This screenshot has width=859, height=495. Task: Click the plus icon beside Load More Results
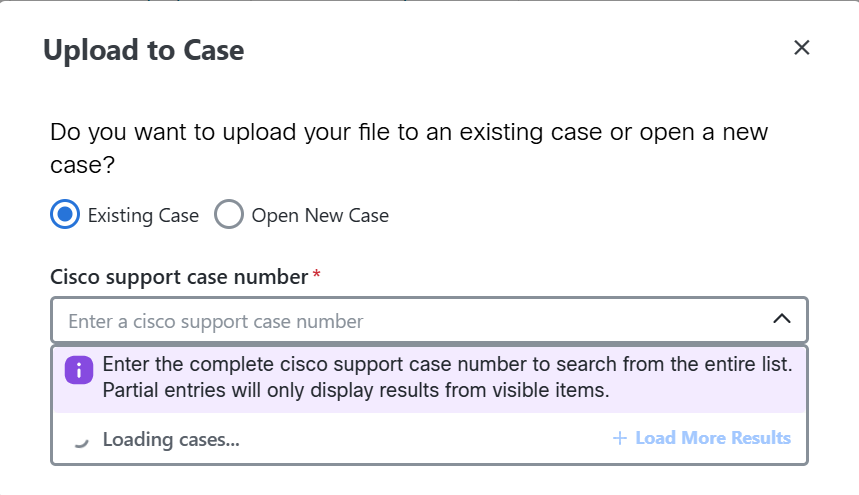click(620, 438)
